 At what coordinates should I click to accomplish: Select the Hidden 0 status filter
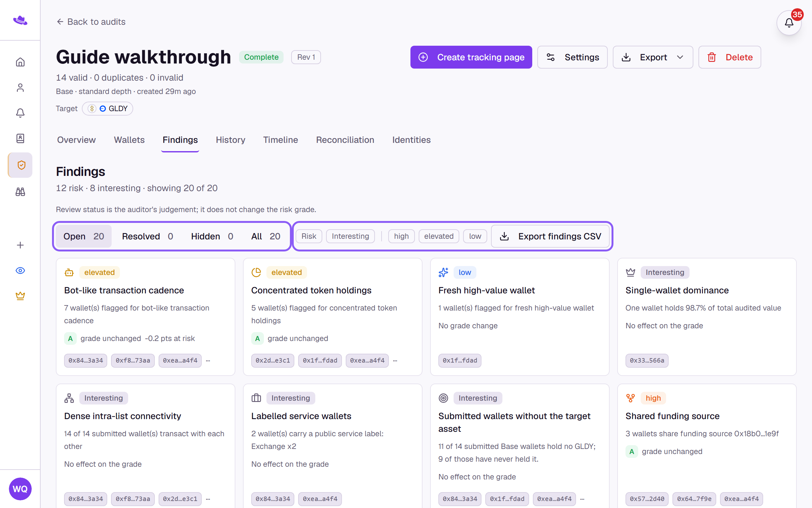212,236
